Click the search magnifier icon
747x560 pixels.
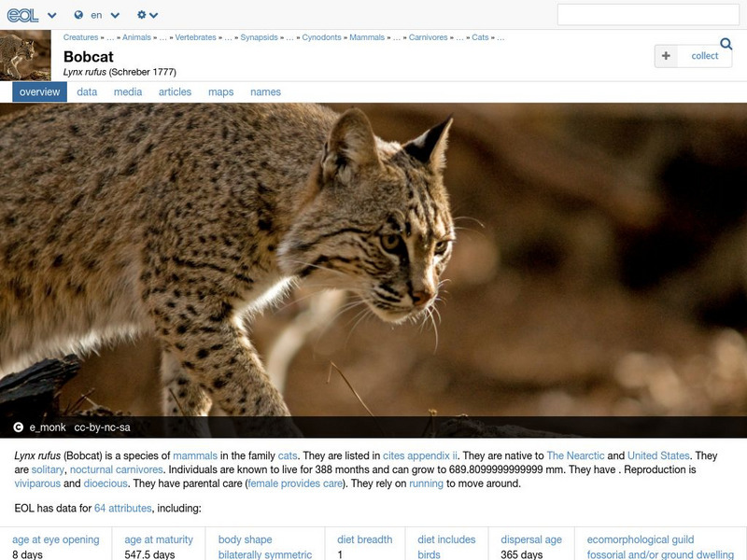pyautogui.click(x=727, y=42)
